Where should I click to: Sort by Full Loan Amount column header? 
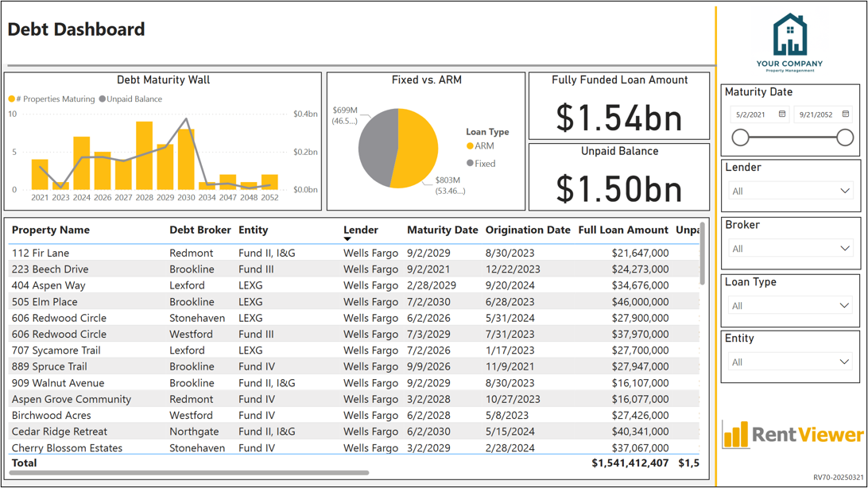tap(623, 230)
